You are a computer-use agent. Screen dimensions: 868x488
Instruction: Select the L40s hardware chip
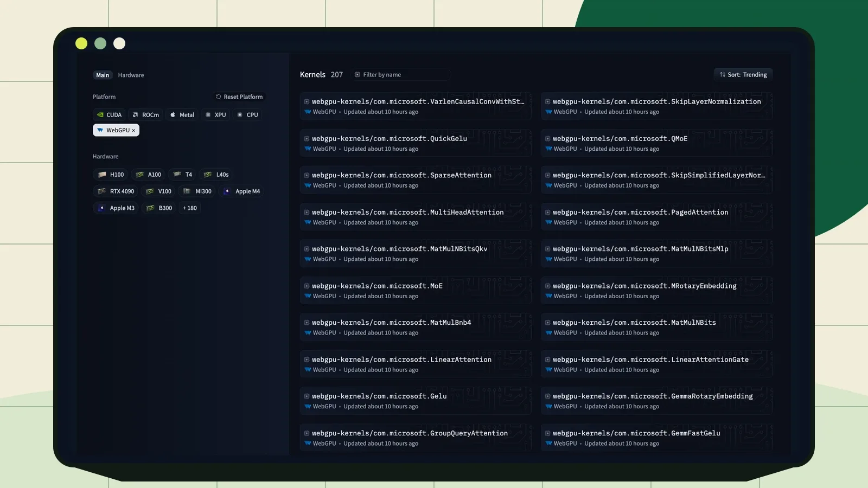(x=216, y=175)
